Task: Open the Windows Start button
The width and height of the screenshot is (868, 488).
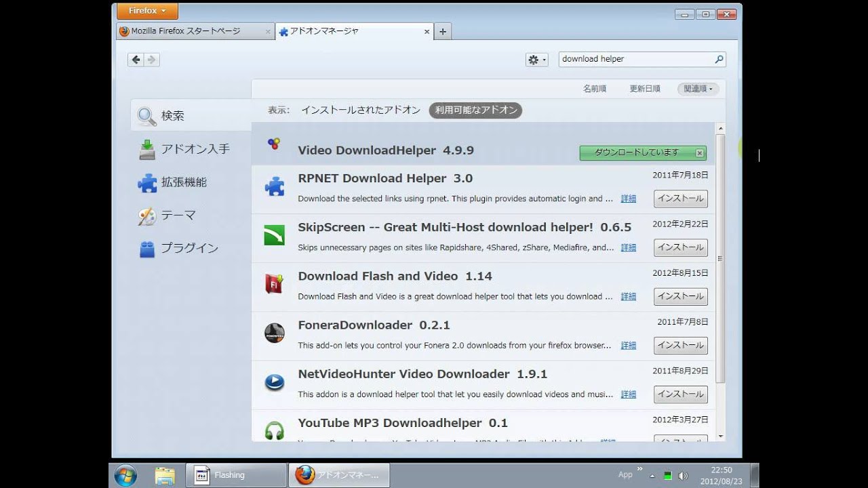Action: click(125, 476)
